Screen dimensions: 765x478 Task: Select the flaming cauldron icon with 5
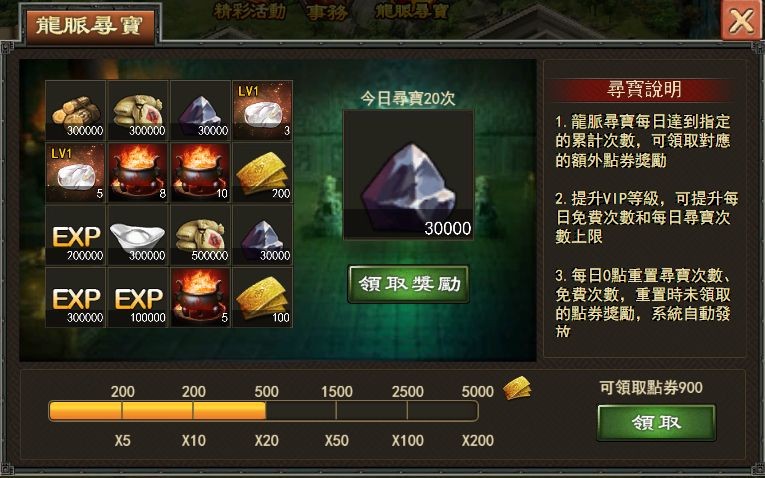pos(200,298)
